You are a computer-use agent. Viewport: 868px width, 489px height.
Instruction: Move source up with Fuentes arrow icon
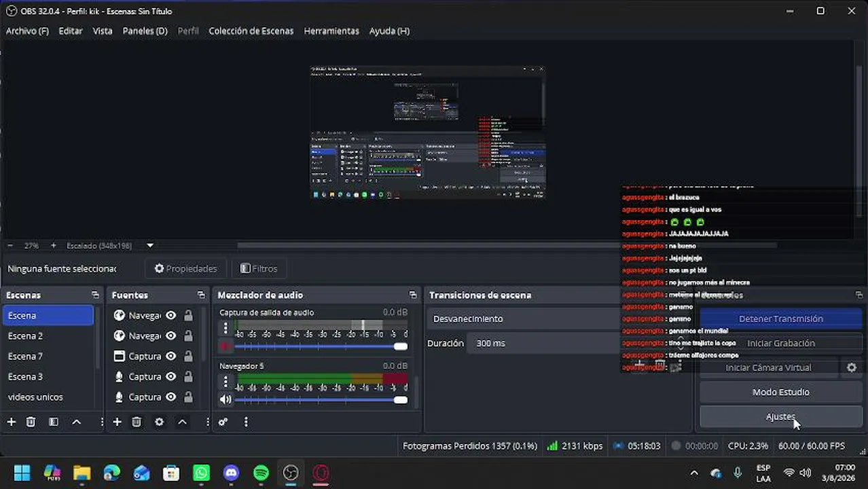[182, 422]
